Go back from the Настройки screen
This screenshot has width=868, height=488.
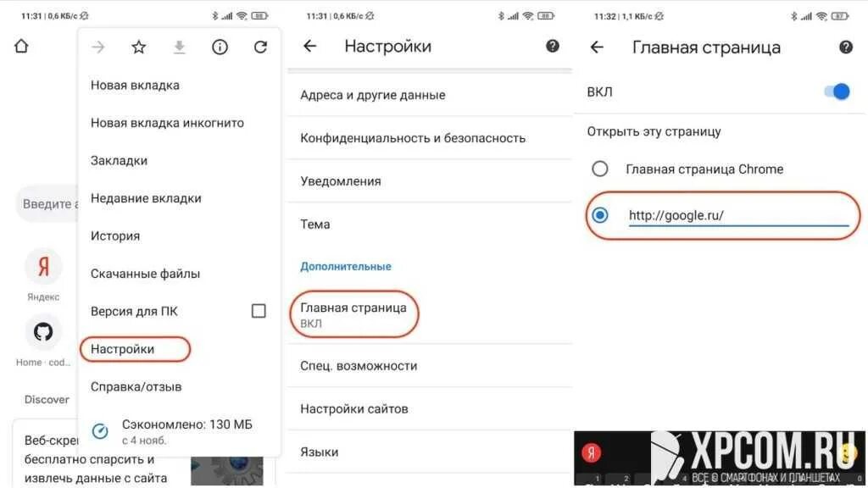pos(310,46)
